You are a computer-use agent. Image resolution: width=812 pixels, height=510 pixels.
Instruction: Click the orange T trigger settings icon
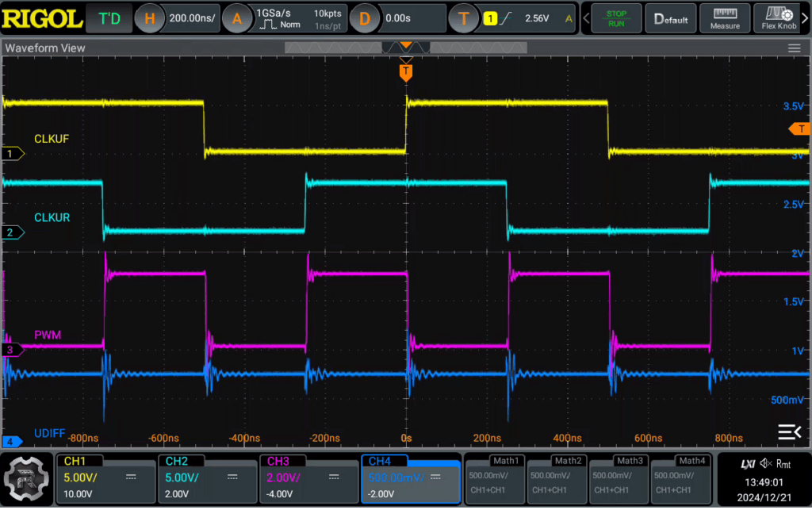point(463,19)
